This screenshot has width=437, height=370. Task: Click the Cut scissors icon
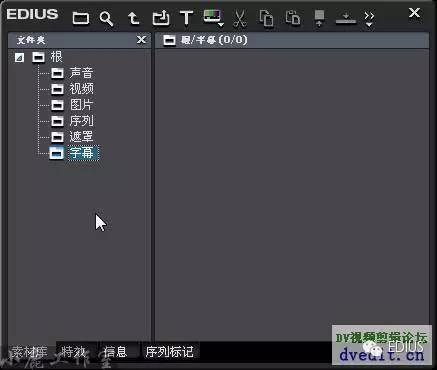[240, 19]
